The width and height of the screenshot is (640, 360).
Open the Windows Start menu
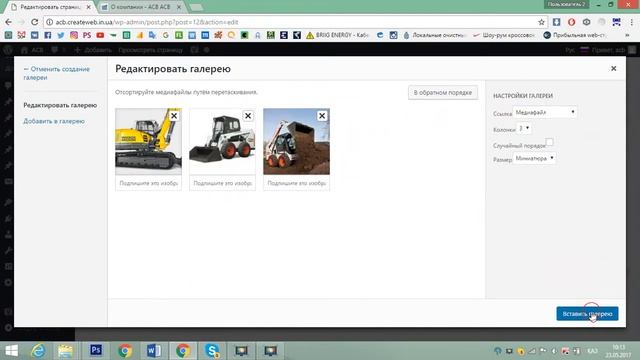11,350
